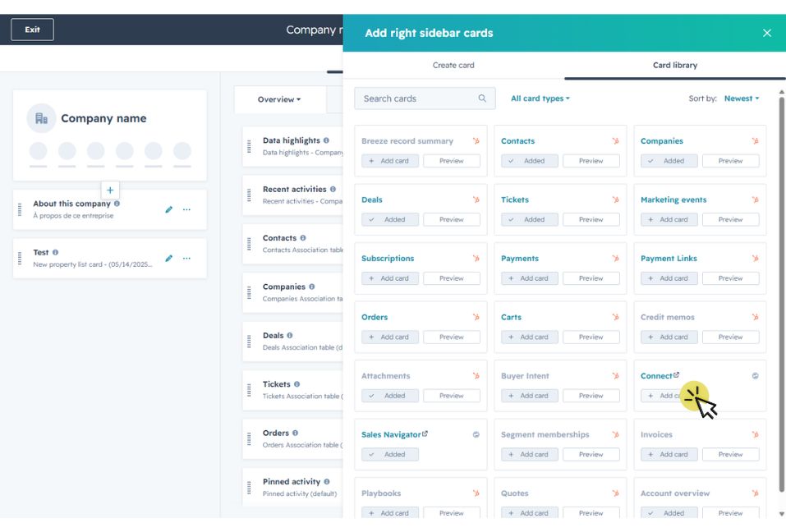Open the All card types dropdown
The height and width of the screenshot is (532, 786).
pyautogui.click(x=540, y=99)
